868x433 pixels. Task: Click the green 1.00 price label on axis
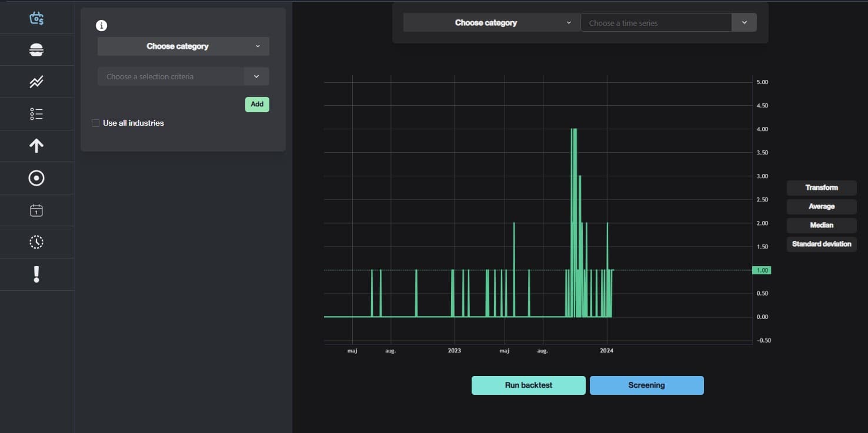point(762,270)
